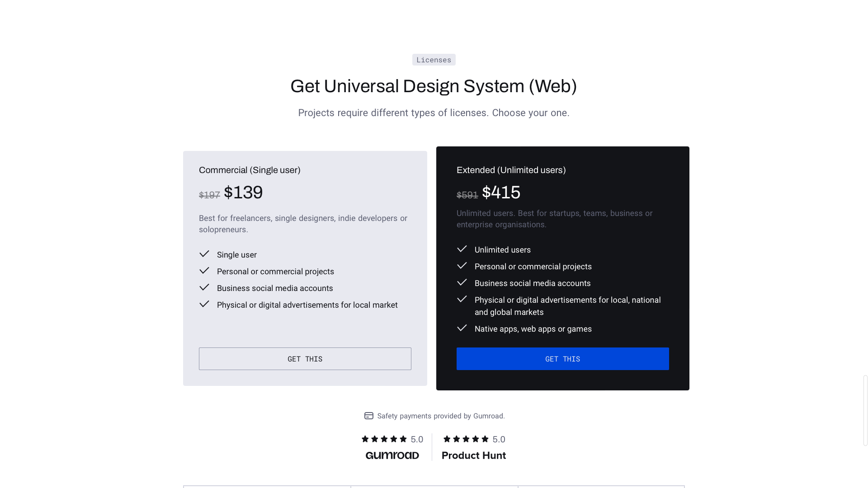
Task: Select the Extended (Unlimited users) title
Action: coord(511,170)
